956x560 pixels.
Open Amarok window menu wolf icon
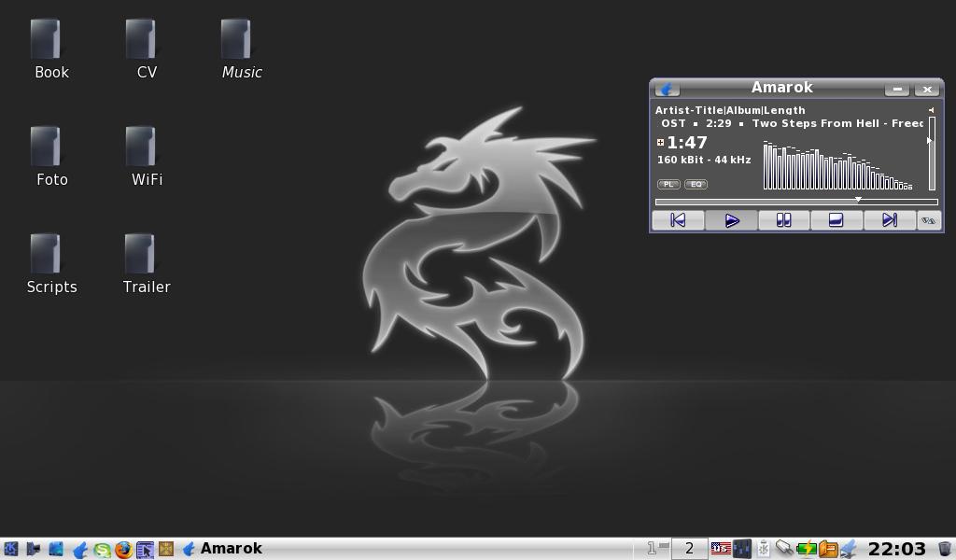coord(667,89)
